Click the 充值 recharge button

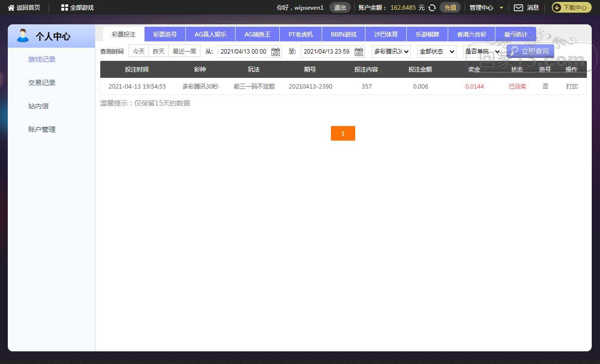coord(450,8)
